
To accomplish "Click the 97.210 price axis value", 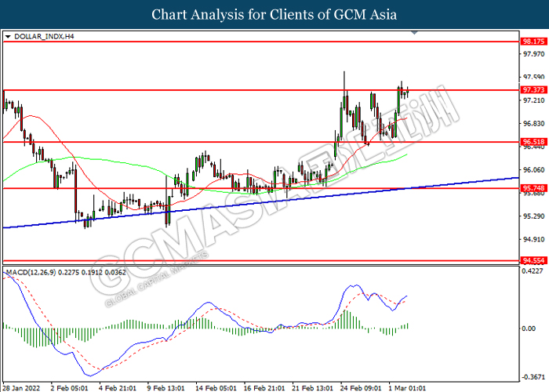I will click(534, 100).
